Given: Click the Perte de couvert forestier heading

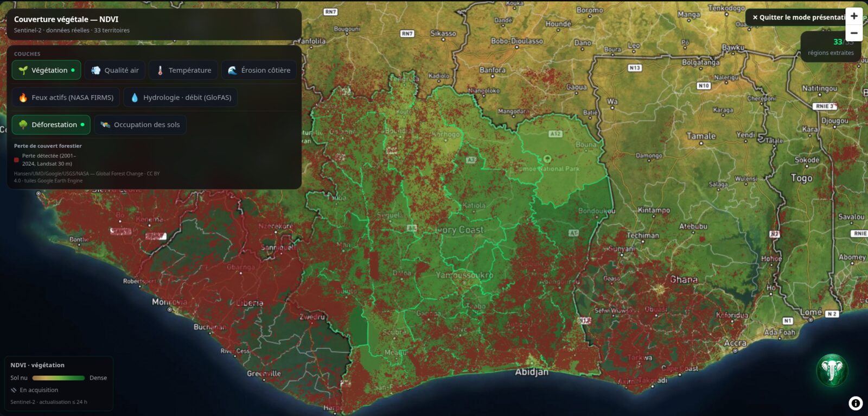Looking at the screenshot, I should tap(48, 146).
